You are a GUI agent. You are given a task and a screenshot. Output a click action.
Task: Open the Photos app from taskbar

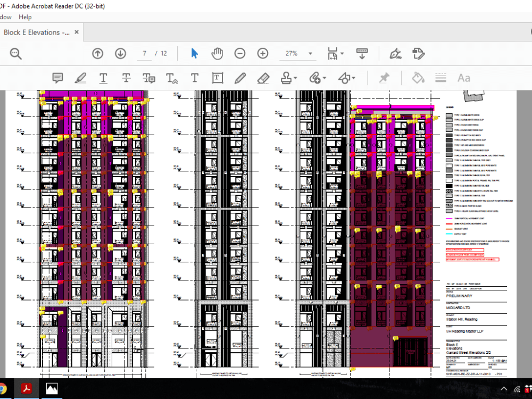pos(52,389)
